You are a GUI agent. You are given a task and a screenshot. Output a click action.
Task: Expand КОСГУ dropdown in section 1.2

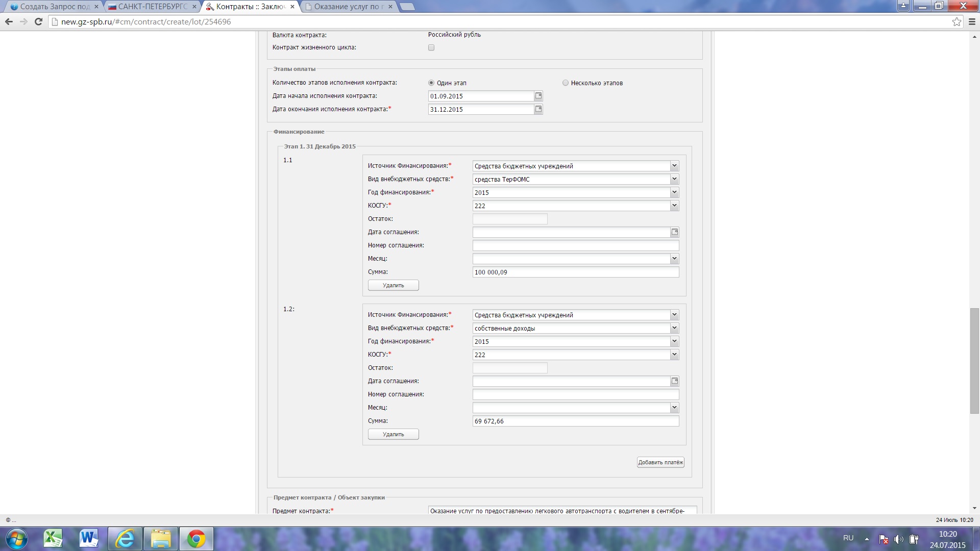(x=674, y=355)
